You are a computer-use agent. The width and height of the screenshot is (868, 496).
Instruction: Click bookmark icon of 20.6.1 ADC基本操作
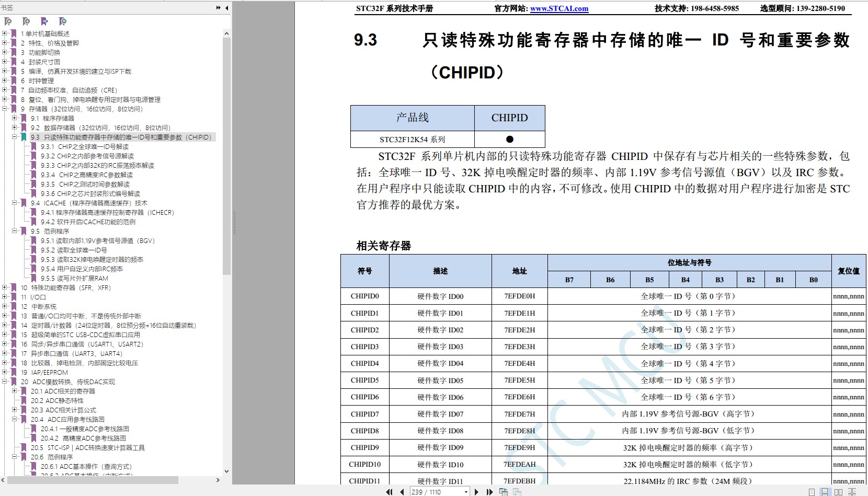34,467
